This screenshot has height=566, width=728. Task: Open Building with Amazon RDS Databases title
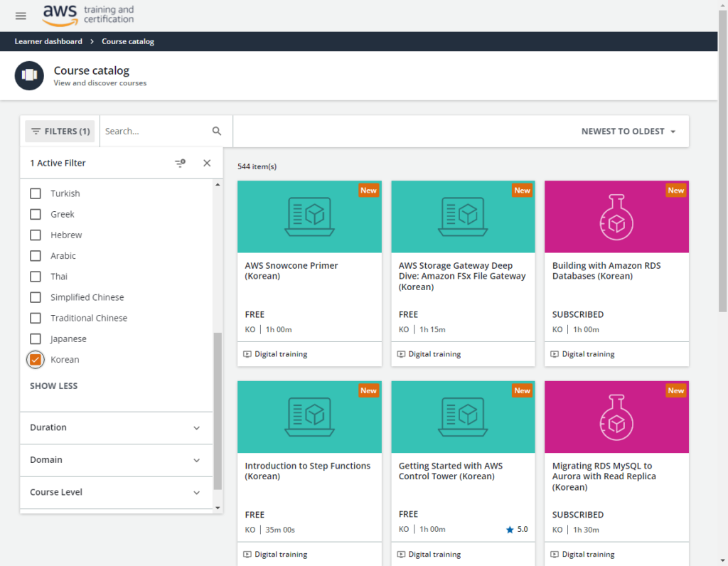click(x=606, y=271)
